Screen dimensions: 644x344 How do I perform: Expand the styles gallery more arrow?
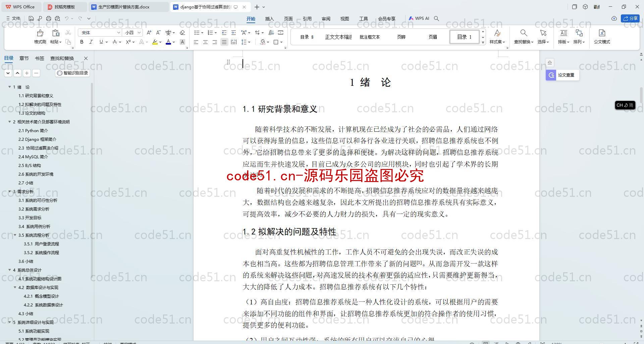483,42
